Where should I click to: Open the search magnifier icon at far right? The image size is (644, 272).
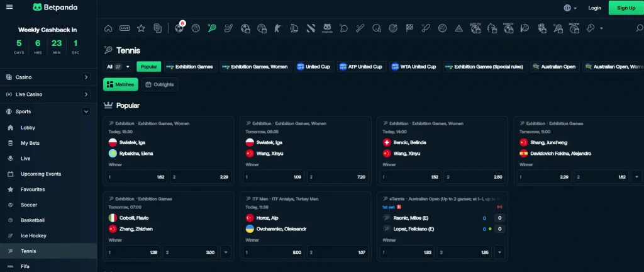590,28
